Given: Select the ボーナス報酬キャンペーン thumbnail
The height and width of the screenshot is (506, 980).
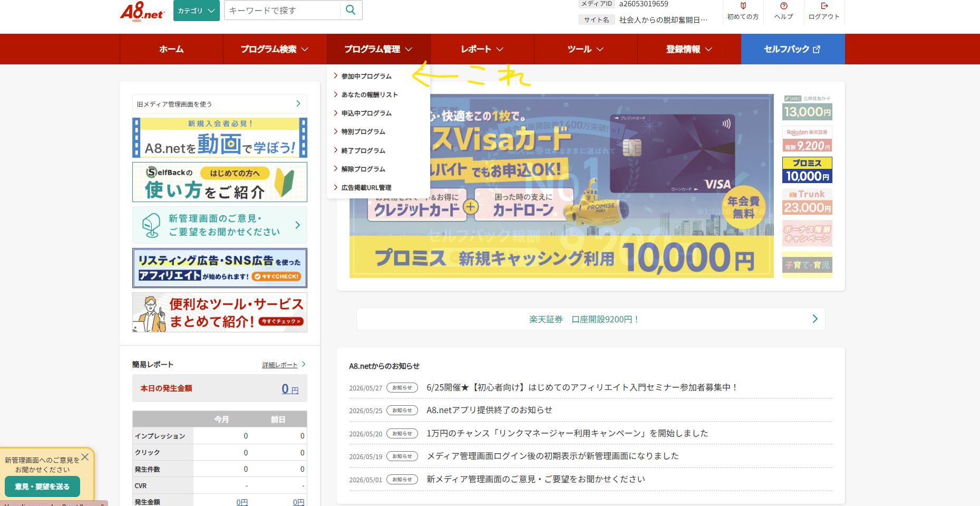Looking at the screenshot, I should coord(807,233).
